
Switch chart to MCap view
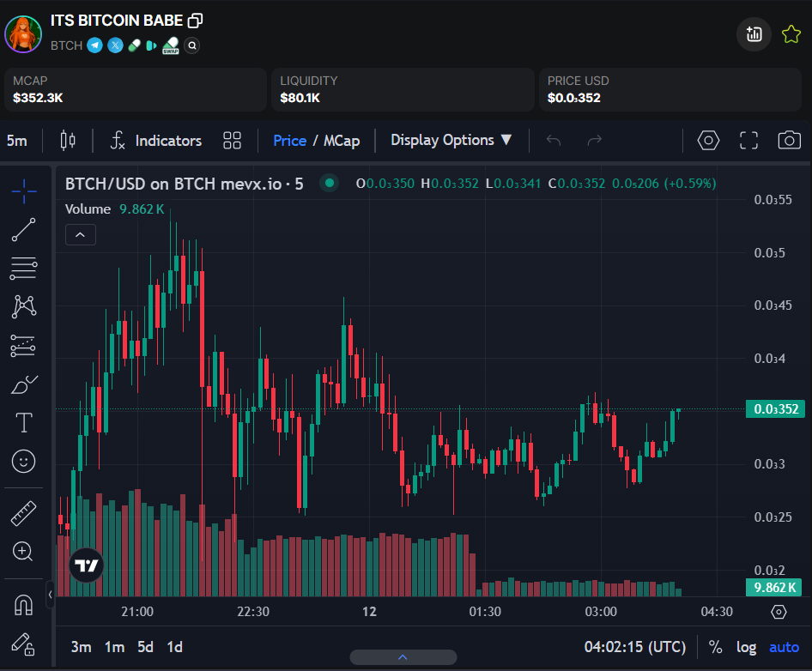click(341, 141)
